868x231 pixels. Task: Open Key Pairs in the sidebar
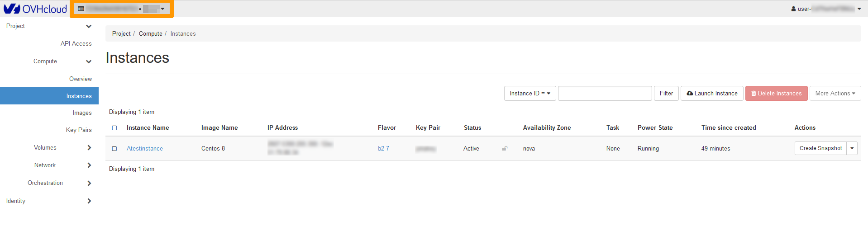pos(79,130)
